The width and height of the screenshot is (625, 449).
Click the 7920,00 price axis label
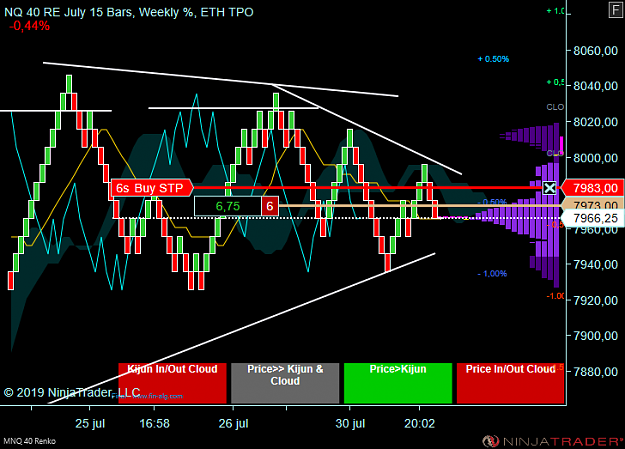coord(596,300)
